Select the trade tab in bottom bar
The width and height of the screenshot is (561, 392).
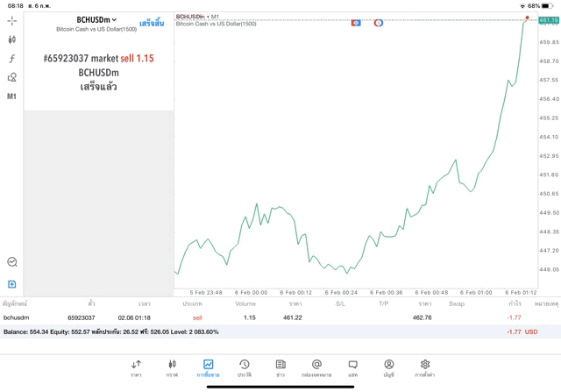(x=208, y=368)
